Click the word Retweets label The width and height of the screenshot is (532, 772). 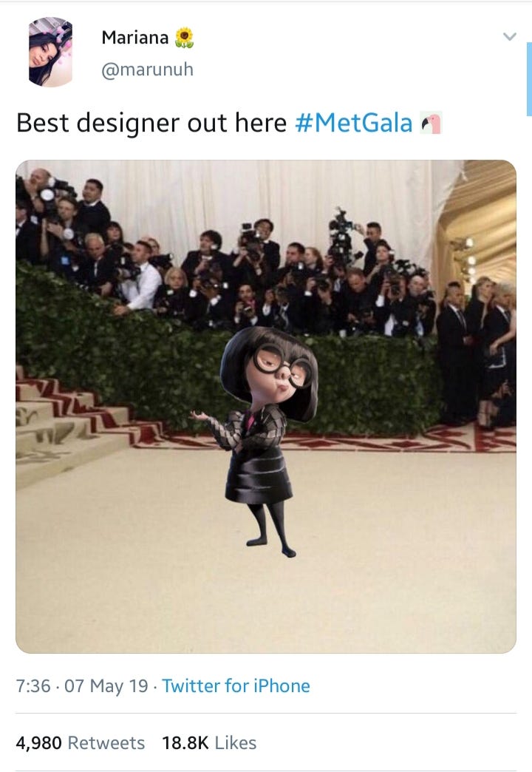click(x=106, y=742)
